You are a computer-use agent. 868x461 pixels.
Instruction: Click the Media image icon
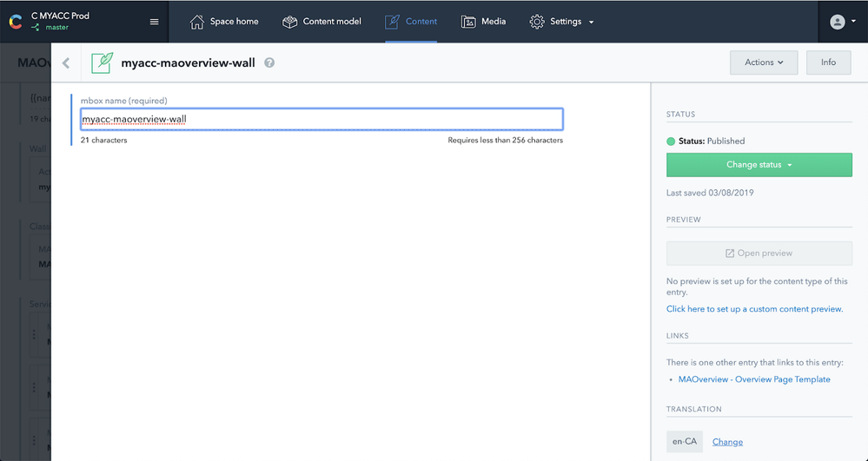[x=468, y=22]
